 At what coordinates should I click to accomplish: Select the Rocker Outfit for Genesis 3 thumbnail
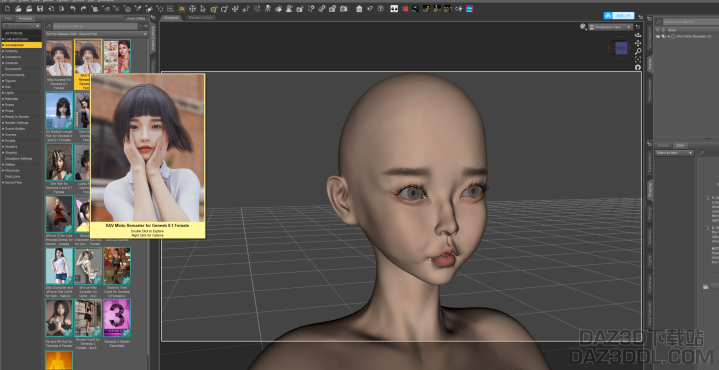(x=88, y=318)
